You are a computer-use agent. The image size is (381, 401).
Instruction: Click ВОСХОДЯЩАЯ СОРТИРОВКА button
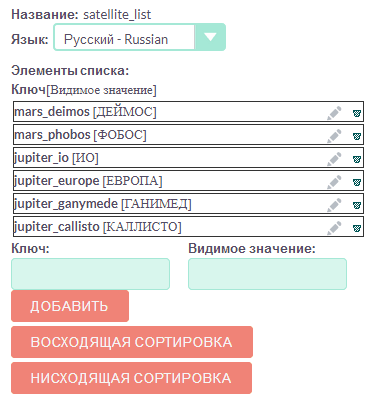132,342
